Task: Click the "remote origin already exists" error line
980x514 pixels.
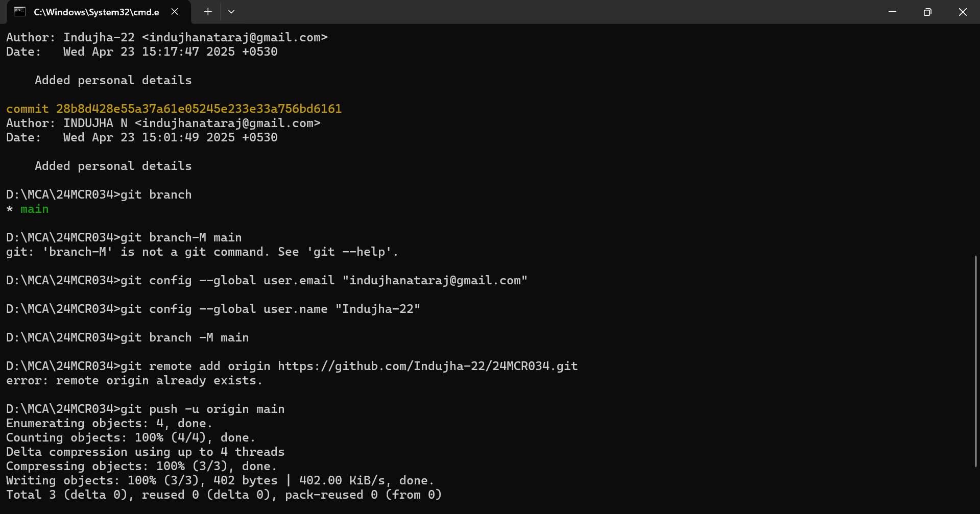Action: click(x=134, y=380)
